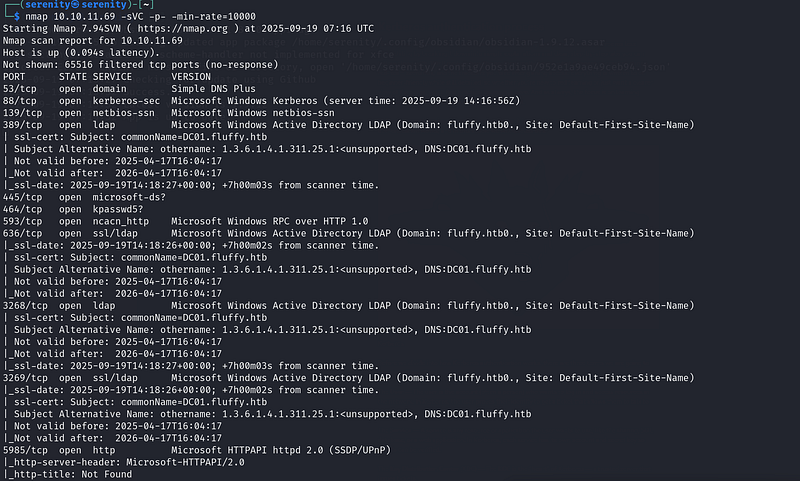Select the http-server-header Microsoft-HTTPAPI/2.0 line
The height and width of the screenshot is (481, 800).
click(124, 462)
